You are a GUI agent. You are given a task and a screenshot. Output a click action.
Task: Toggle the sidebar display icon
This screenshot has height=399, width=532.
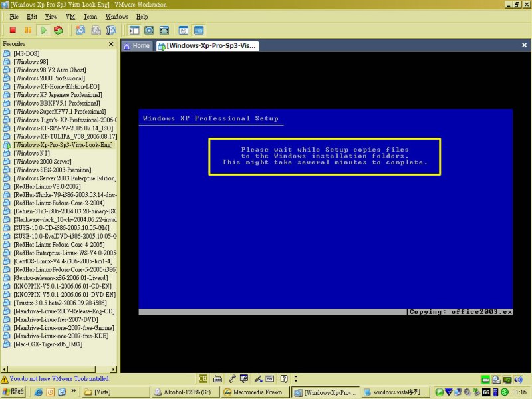[134, 30]
